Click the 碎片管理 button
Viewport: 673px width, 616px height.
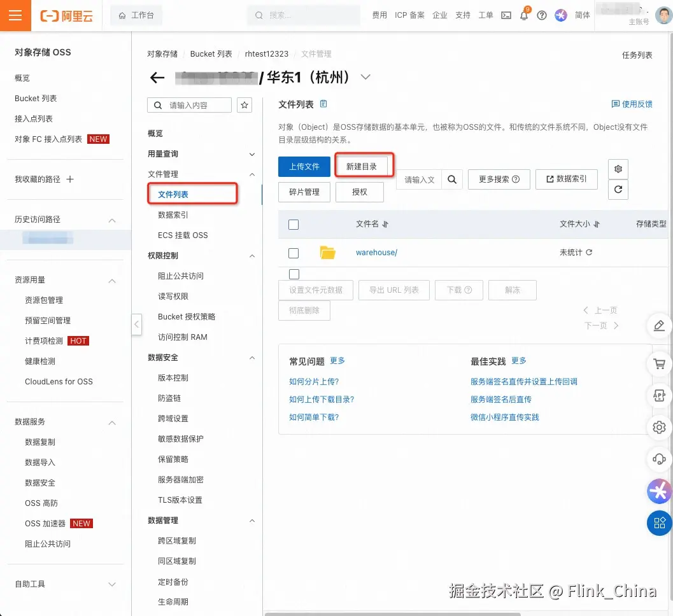304,192
